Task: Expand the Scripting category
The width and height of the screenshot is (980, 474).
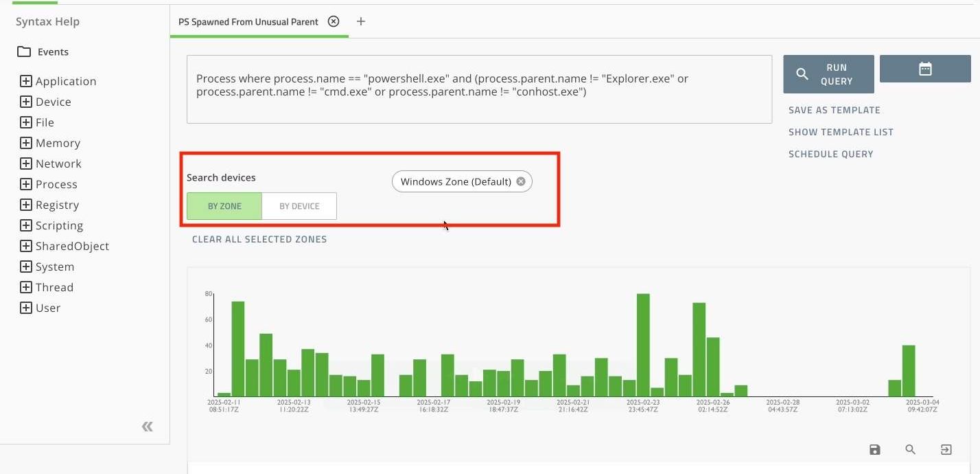Action: (26, 225)
